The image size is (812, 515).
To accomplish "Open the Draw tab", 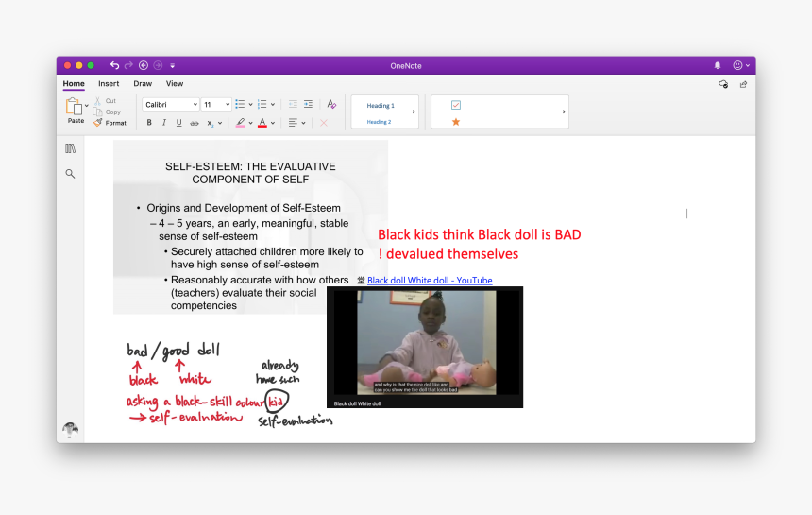I will click(143, 84).
